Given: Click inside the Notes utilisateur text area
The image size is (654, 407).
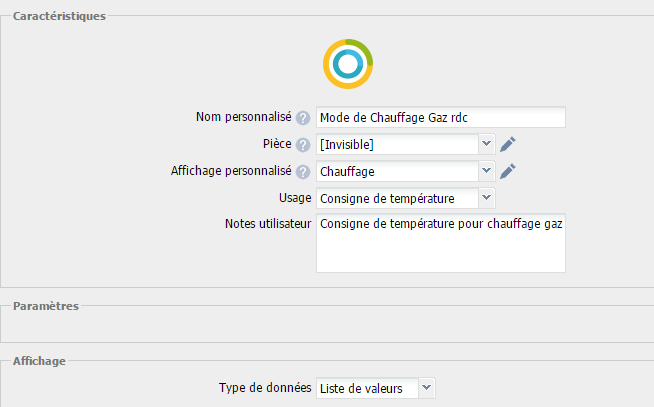Looking at the screenshot, I should click(441, 243).
